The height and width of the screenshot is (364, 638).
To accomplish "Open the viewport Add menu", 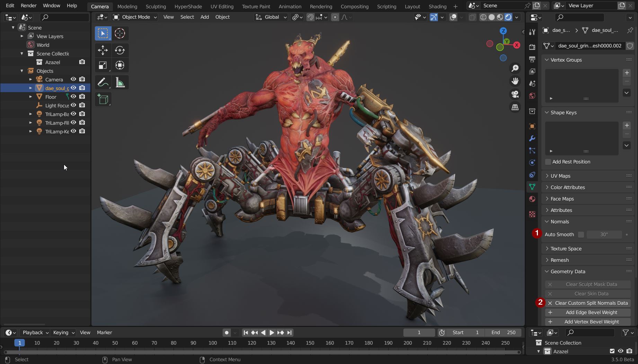I will 204,17.
